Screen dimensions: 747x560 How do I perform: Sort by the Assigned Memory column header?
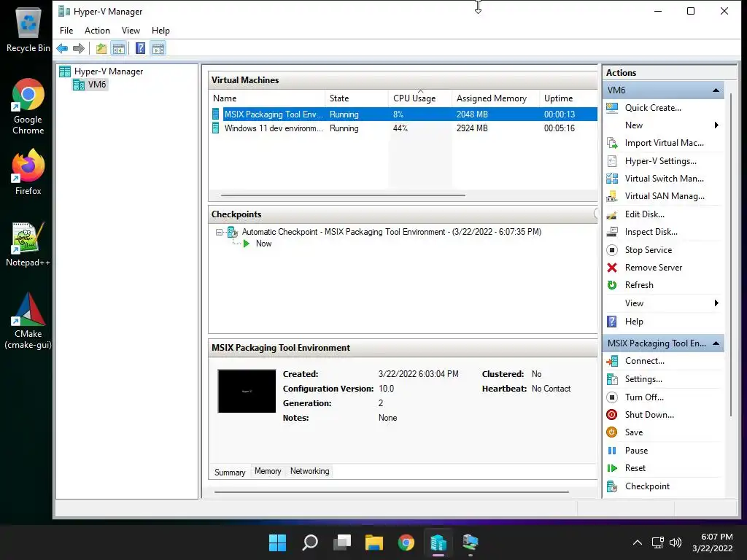pos(495,98)
